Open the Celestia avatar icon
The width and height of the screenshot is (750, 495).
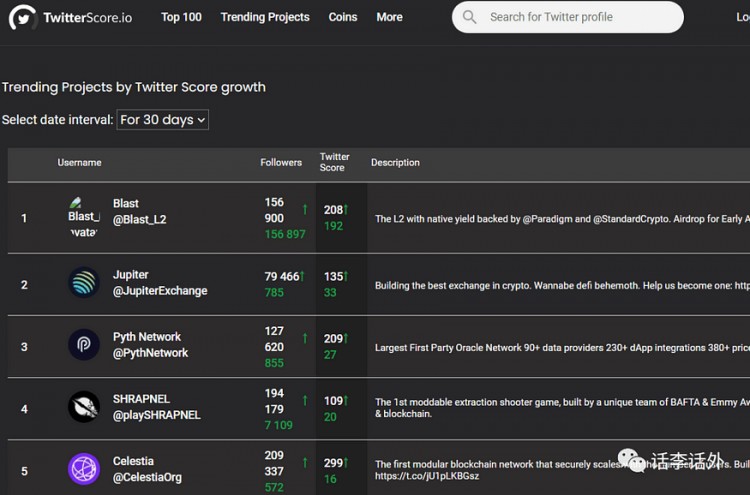coord(84,469)
